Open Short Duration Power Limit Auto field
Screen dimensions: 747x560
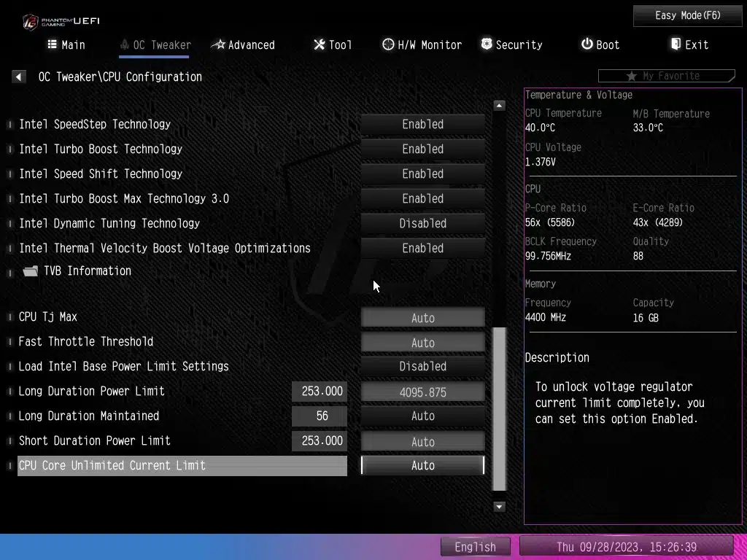point(422,441)
